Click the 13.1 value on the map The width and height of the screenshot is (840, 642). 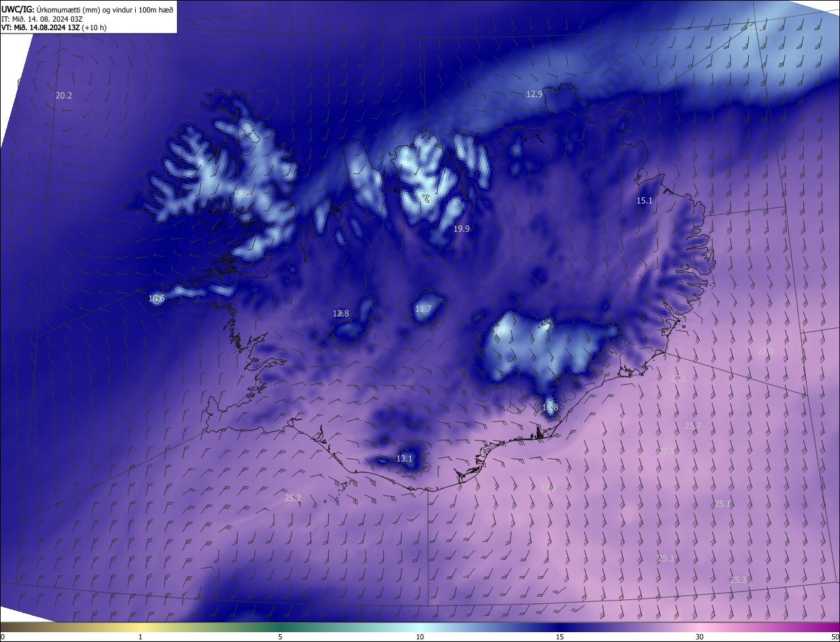pos(404,459)
